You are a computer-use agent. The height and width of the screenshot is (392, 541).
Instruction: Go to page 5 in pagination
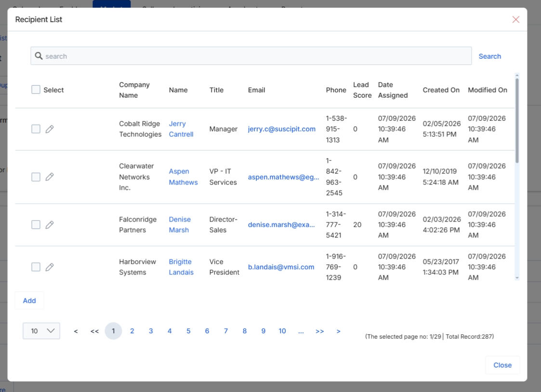click(188, 331)
